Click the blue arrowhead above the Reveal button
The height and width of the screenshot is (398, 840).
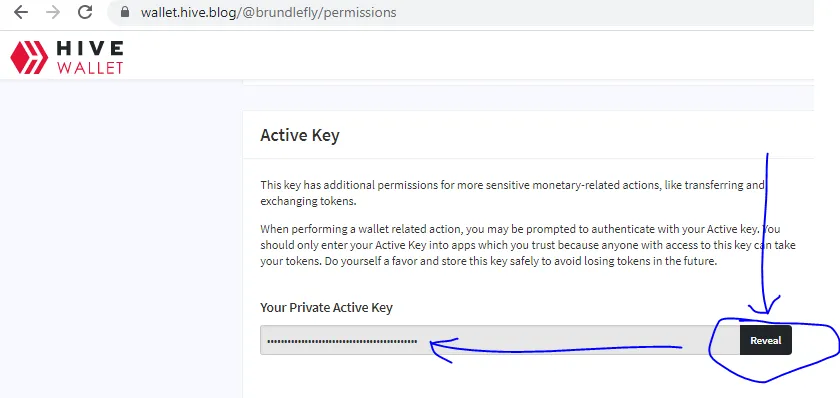(766, 306)
